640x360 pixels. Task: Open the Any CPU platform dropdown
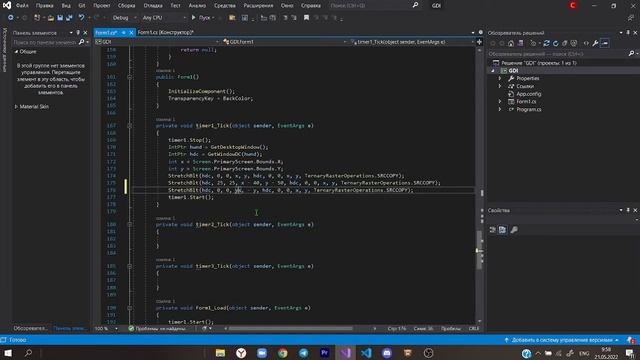[164, 18]
